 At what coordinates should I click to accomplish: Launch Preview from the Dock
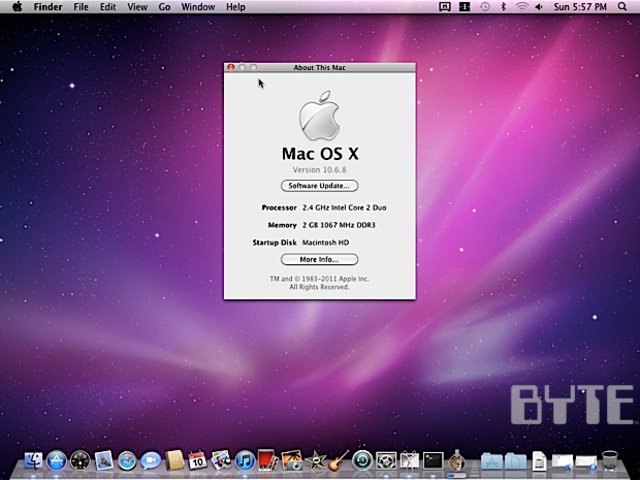(221, 461)
